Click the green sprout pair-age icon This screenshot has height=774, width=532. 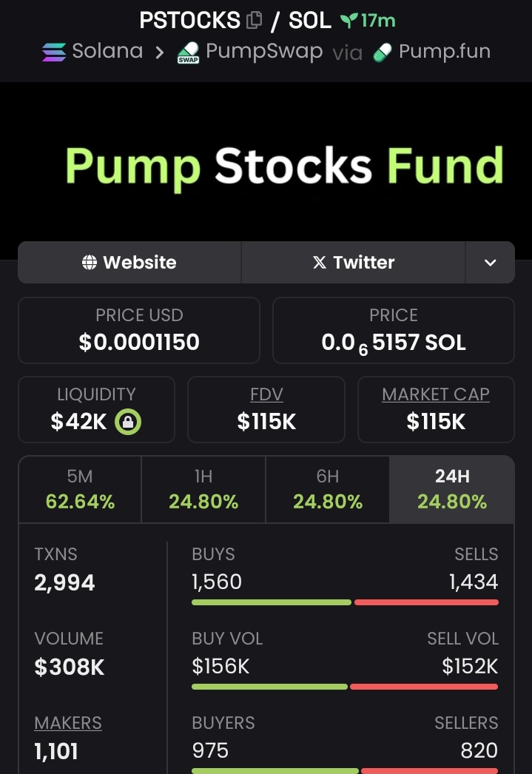point(349,20)
